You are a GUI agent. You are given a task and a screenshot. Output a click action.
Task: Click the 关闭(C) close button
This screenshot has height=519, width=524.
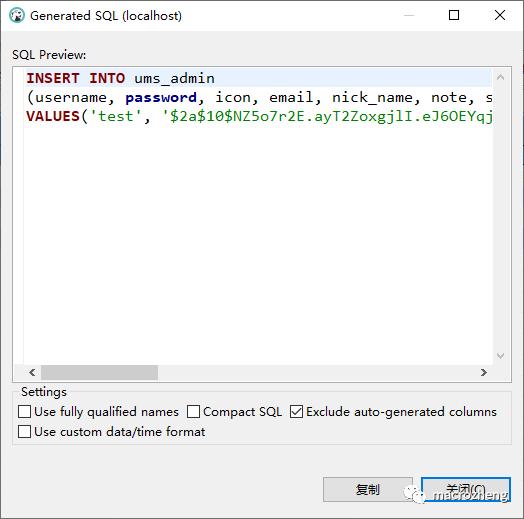pyautogui.click(x=466, y=490)
